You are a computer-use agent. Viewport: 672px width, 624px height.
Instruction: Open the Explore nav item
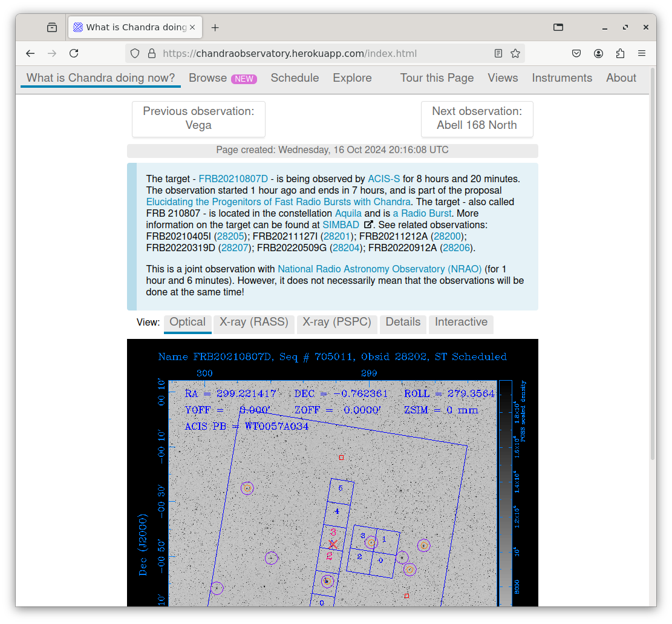point(352,78)
